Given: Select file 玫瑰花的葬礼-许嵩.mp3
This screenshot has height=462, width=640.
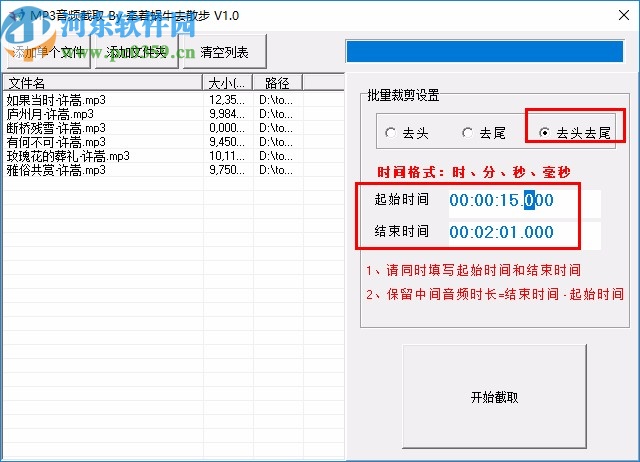Looking at the screenshot, I should point(68,156).
